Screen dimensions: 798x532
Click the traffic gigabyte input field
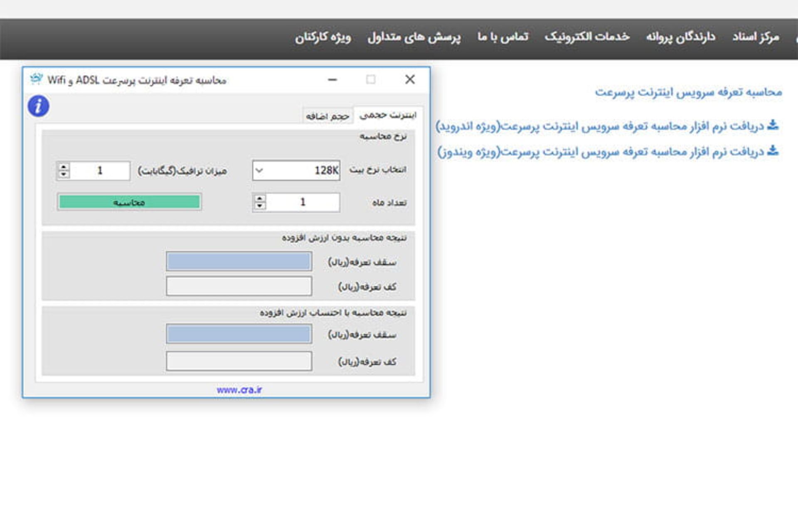tap(100, 170)
